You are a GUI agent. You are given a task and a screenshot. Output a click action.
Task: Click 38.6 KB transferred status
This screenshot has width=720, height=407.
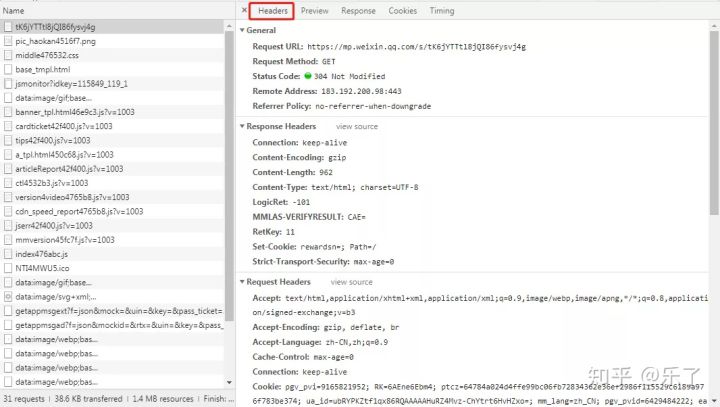coord(88,399)
